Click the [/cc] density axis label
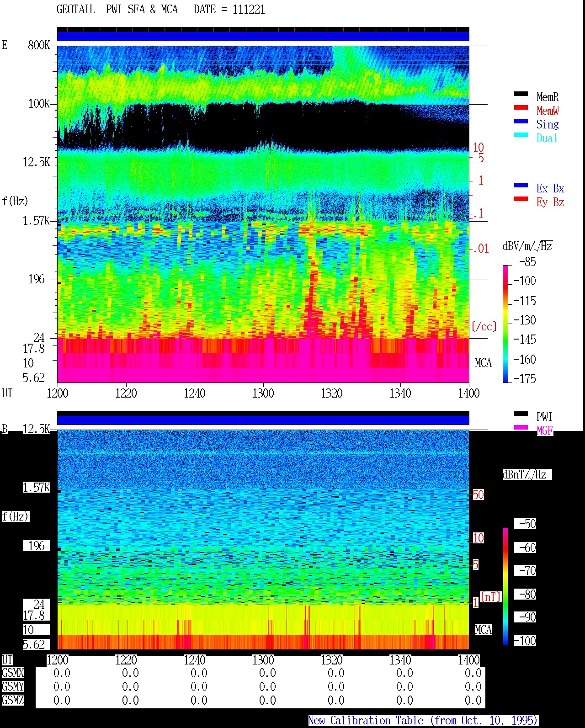The image size is (585, 728). coord(484,326)
